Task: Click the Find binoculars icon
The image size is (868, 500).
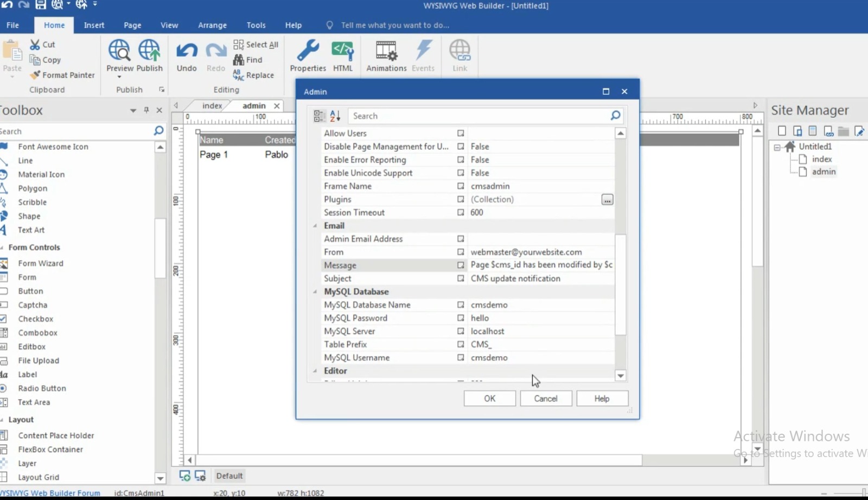Action: pyautogui.click(x=239, y=60)
